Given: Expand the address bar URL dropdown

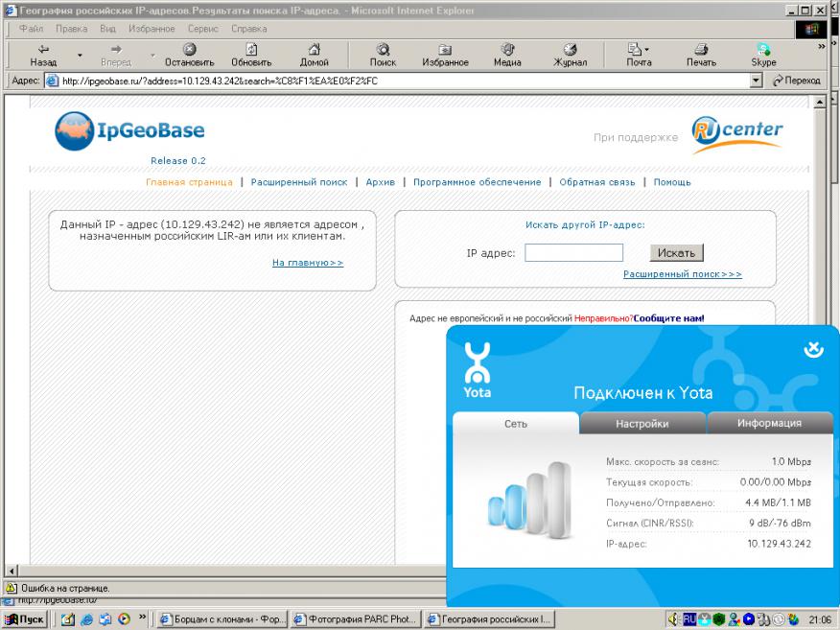Looking at the screenshot, I should coord(757,82).
